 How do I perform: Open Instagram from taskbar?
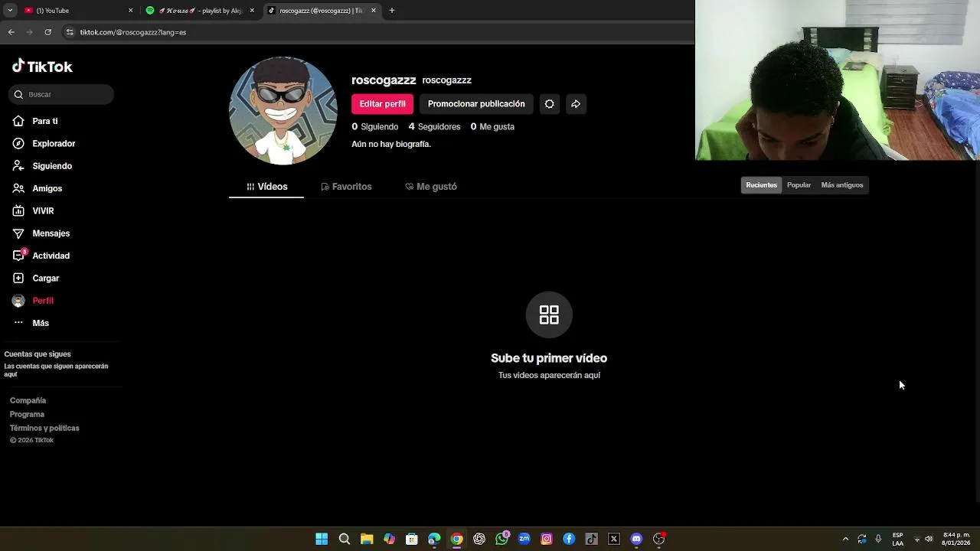click(x=547, y=539)
